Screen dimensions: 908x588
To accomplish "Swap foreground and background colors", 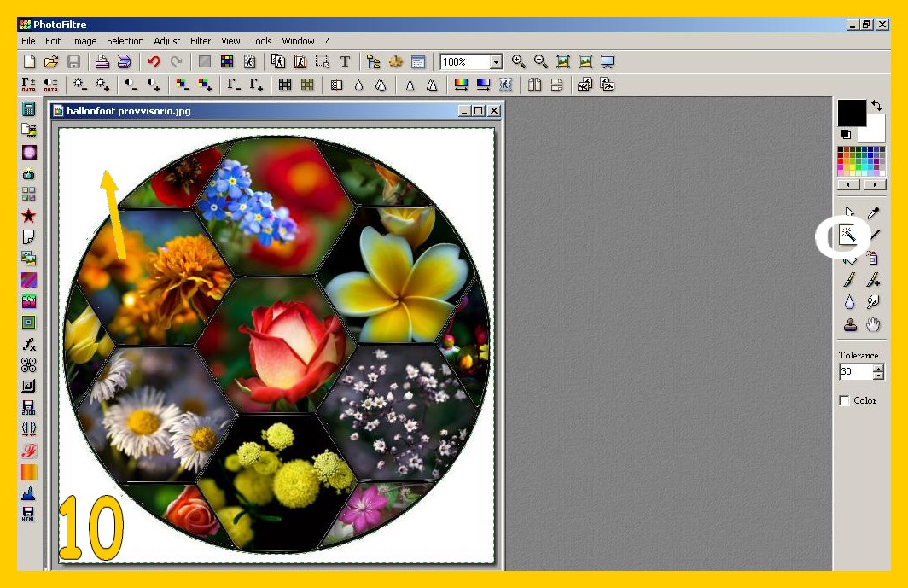I will [x=876, y=106].
